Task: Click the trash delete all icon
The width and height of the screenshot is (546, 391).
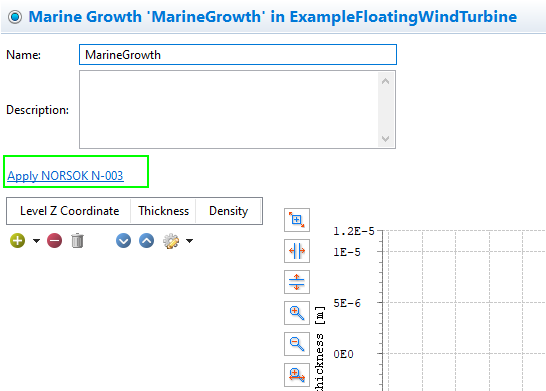Action: [77, 241]
